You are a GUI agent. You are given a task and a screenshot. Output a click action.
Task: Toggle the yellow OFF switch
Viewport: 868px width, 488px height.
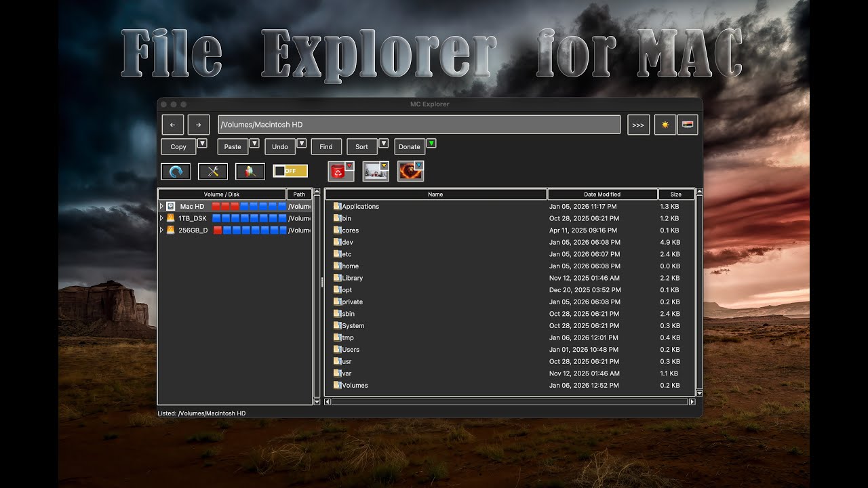[290, 171]
